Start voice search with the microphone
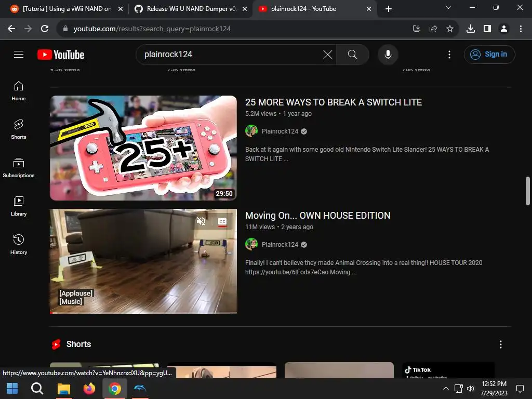The height and width of the screenshot is (399, 532). [x=388, y=54]
